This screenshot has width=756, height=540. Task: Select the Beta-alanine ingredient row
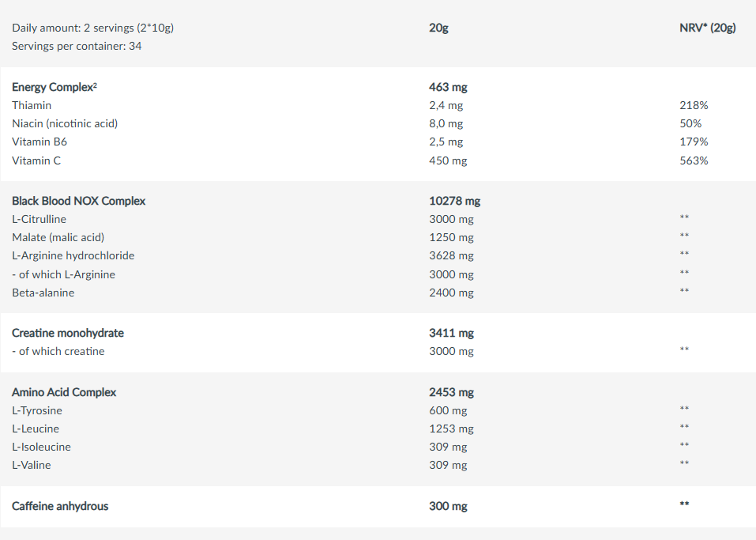pos(43,293)
